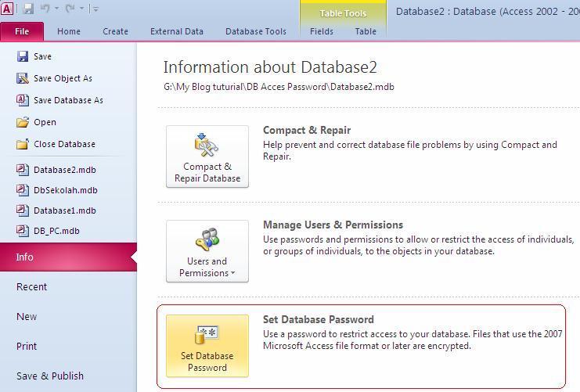Click the DB_PC.mdb file icon
Screen dimensions: 580x392
click(23, 231)
